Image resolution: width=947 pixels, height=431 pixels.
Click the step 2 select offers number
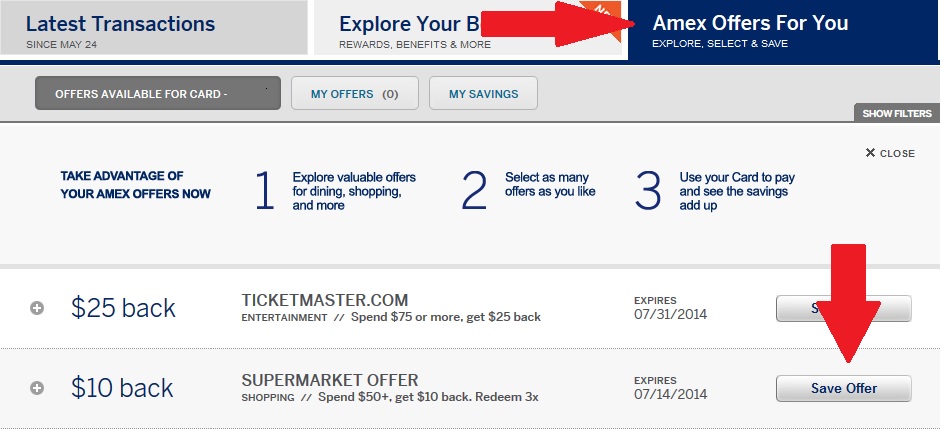(x=475, y=190)
